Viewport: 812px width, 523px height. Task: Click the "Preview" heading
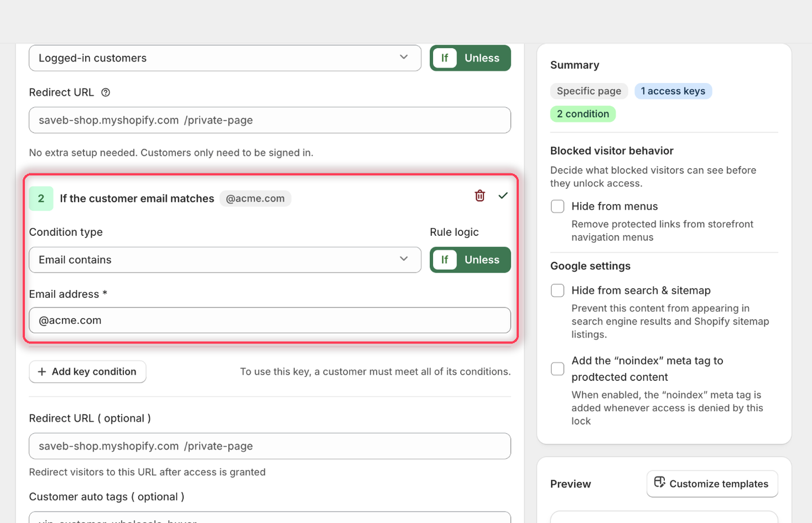tap(571, 484)
